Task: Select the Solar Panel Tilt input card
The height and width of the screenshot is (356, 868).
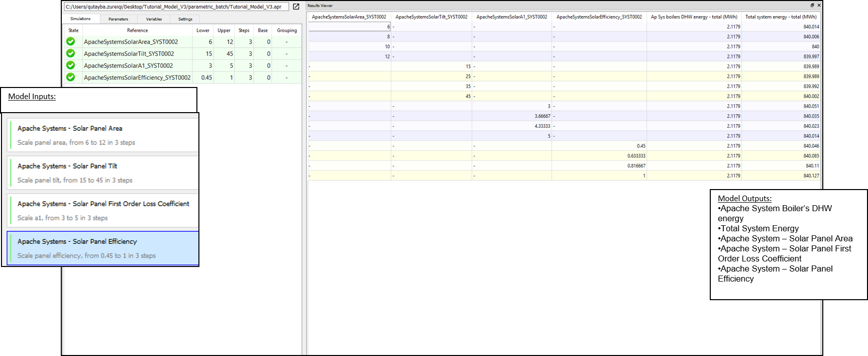Action: 103,173
